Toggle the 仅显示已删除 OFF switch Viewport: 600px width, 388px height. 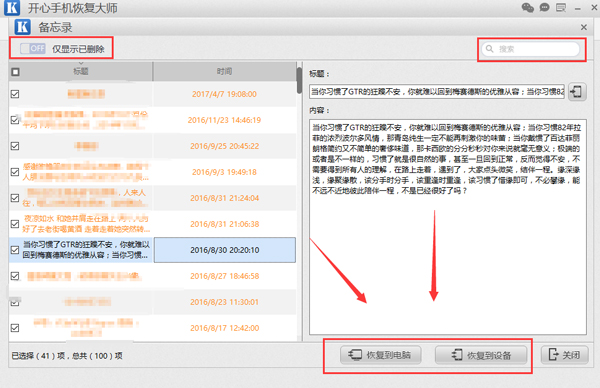click(33, 49)
